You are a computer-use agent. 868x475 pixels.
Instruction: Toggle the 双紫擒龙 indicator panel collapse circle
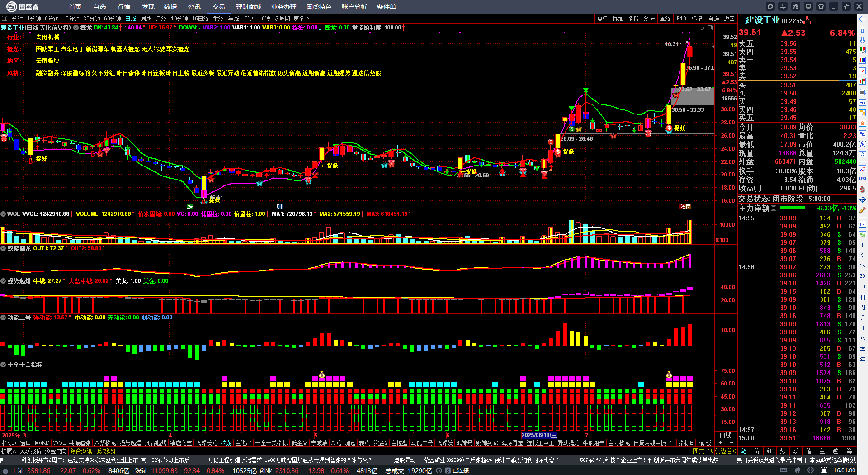[3, 248]
